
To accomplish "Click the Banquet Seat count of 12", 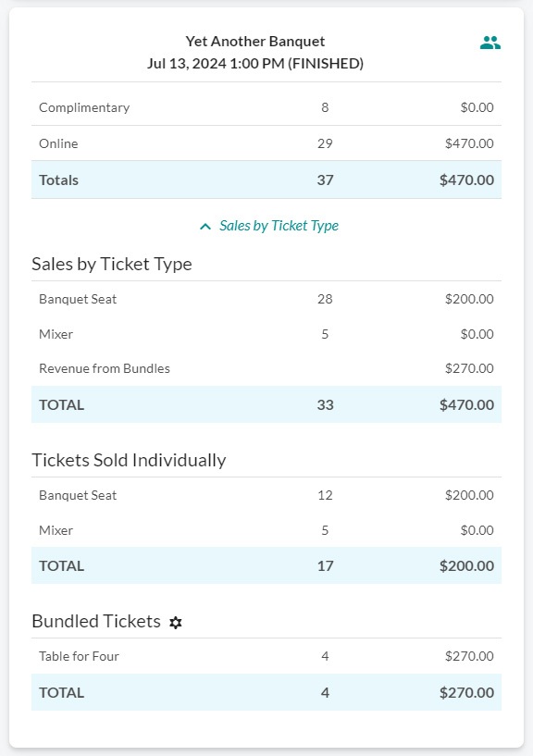I will pyautogui.click(x=325, y=495).
